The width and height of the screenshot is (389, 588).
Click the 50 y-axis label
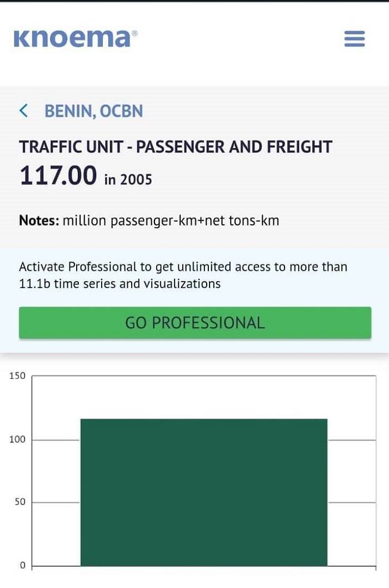(x=19, y=502)
